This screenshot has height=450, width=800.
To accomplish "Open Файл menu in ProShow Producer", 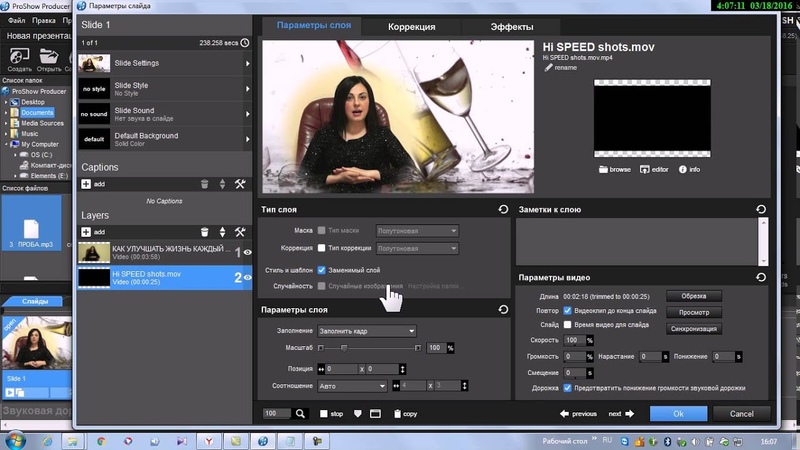I will pyautogui.click(x=16, y=20).
